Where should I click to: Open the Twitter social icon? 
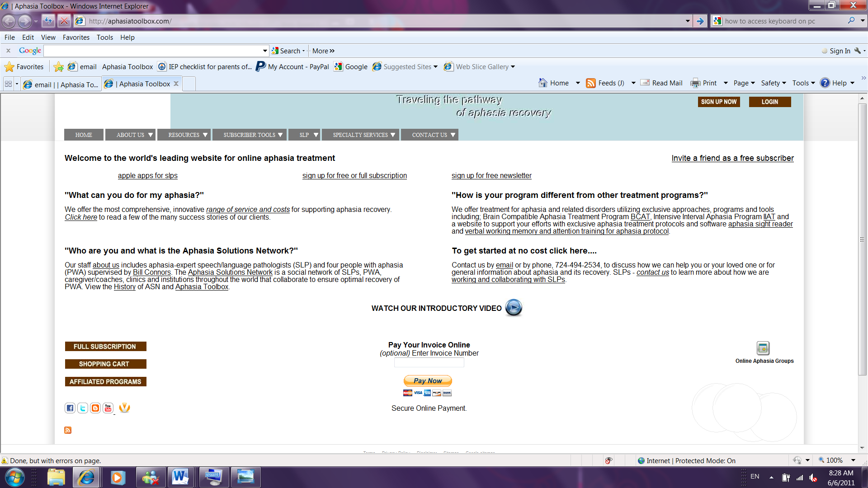(x=83, y=408)
